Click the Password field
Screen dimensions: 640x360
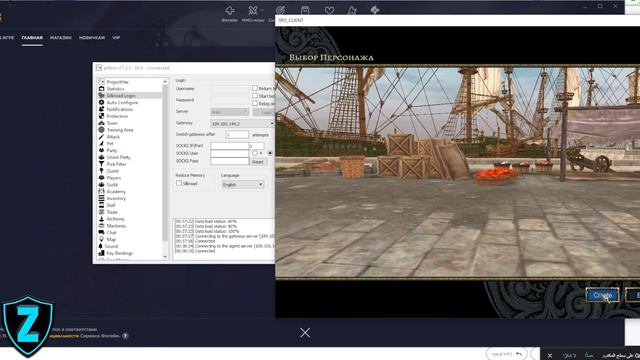pyautogui.click(x=229, y=100)
